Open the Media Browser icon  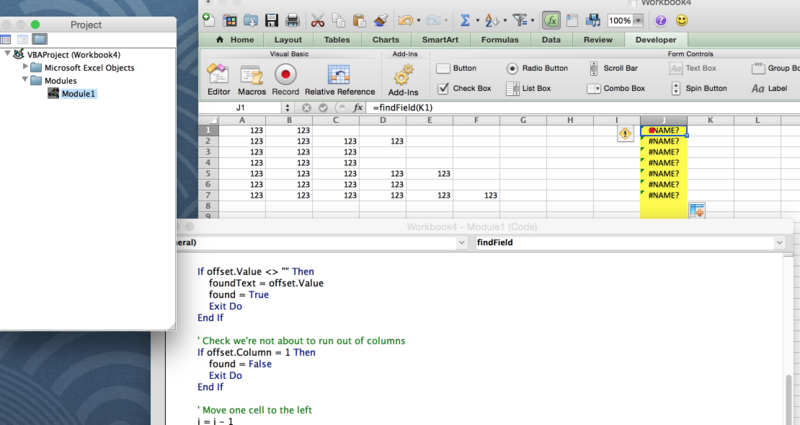pyautogui.click(x=593, y=20)
